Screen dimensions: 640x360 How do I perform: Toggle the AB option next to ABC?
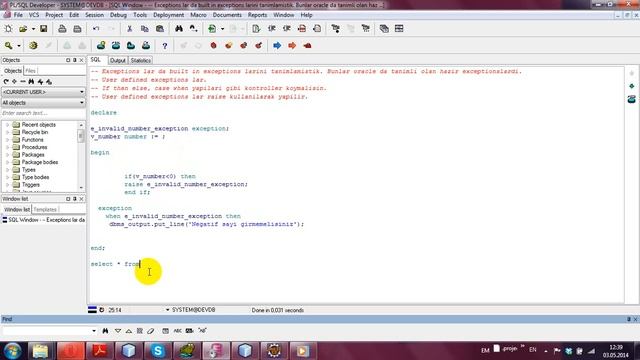pos(189,331)
